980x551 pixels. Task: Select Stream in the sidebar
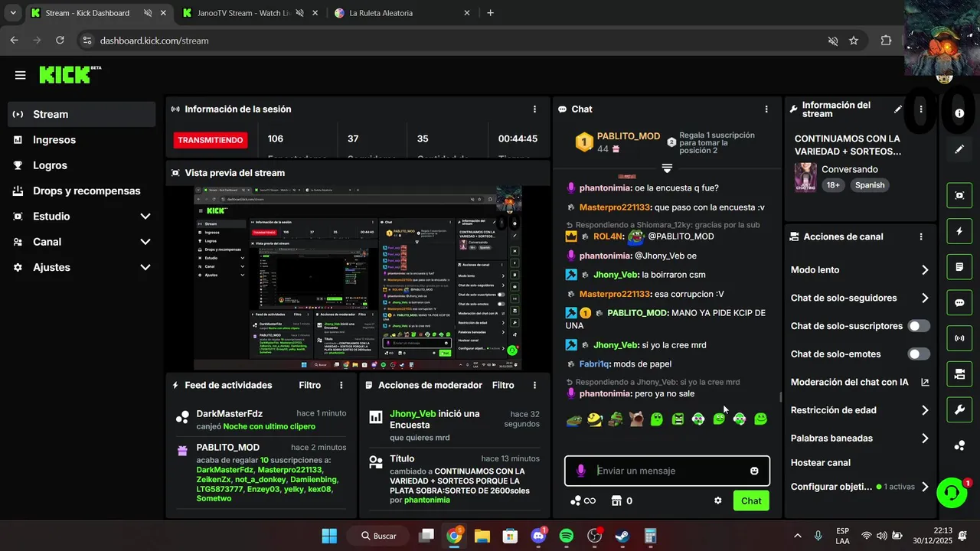click(82, 114)
